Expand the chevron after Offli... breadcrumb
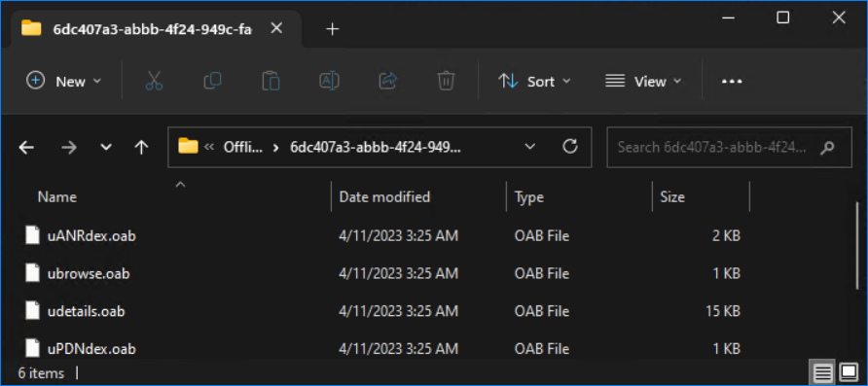Viewport: 868px width, 386px height. [x=275, y=147]
